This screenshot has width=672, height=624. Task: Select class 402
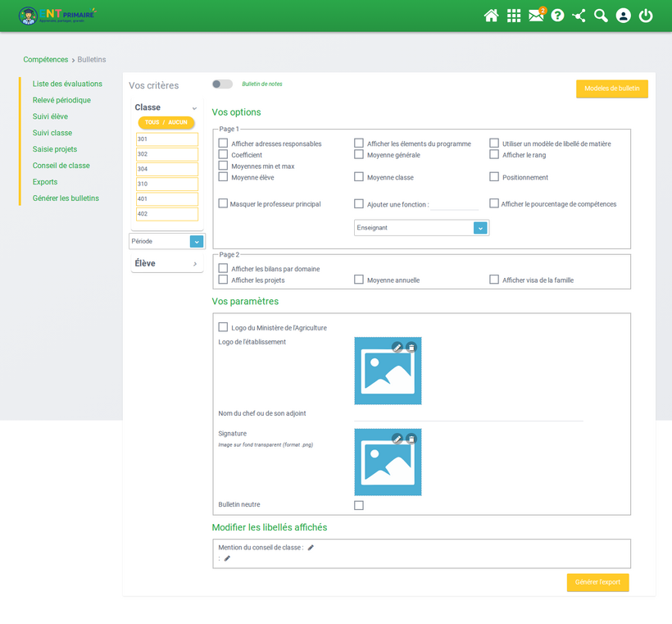point(167,214)
